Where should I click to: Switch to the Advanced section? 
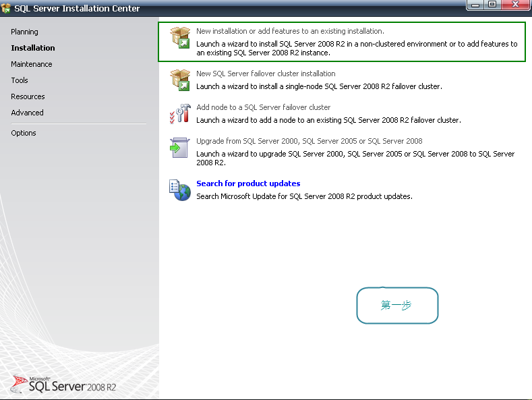(x=27, y=113)
